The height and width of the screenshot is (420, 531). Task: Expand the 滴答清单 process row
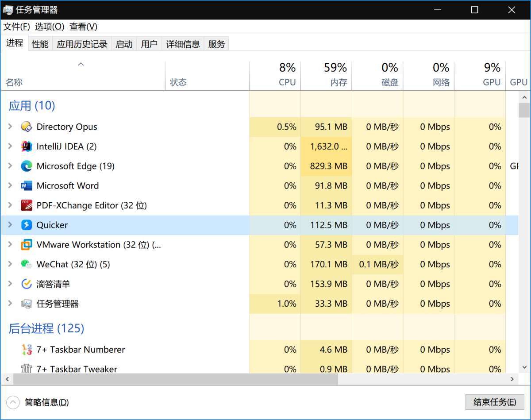pos(10,284)
